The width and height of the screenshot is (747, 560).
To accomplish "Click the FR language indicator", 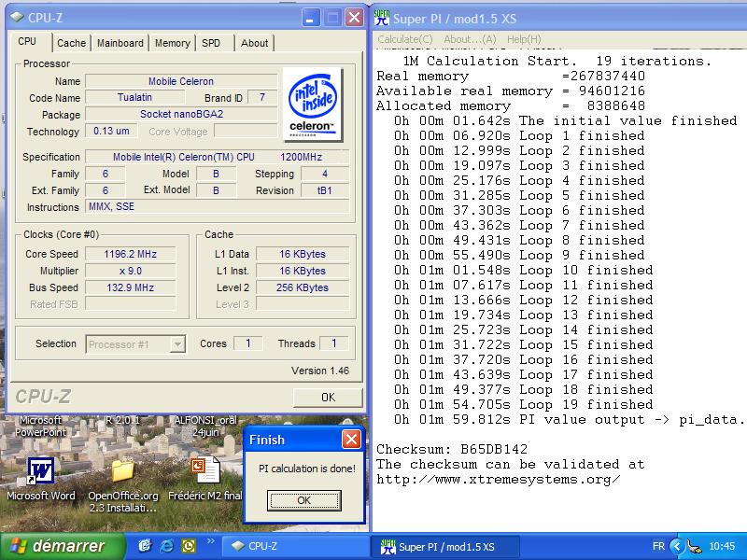I will click(658, 546).
